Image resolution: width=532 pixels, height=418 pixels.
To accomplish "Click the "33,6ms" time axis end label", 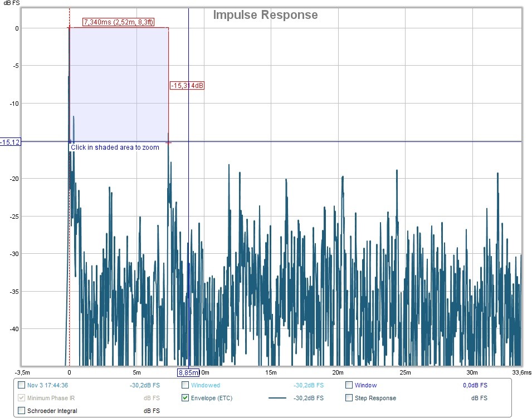I will [x=522, y=372].
